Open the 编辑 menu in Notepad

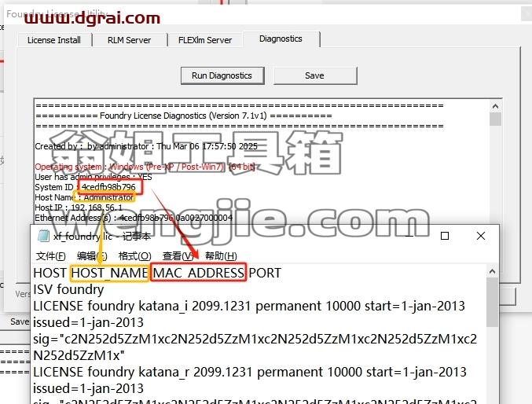tap(92, 255)
